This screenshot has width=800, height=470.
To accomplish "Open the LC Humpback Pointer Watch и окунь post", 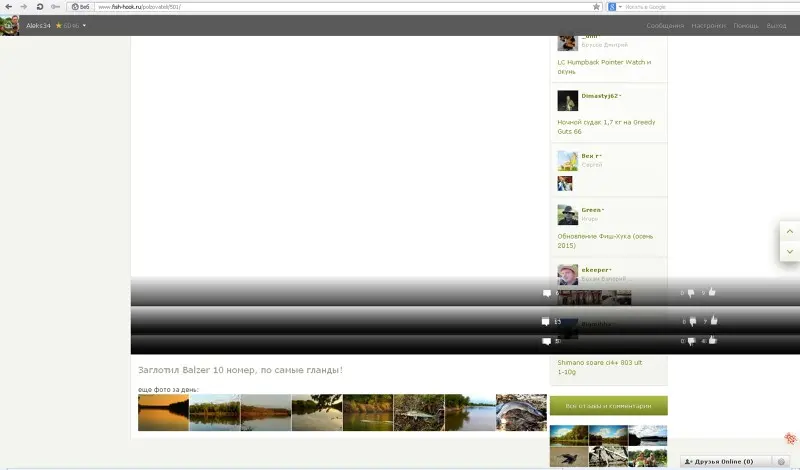I will (604, 67).
